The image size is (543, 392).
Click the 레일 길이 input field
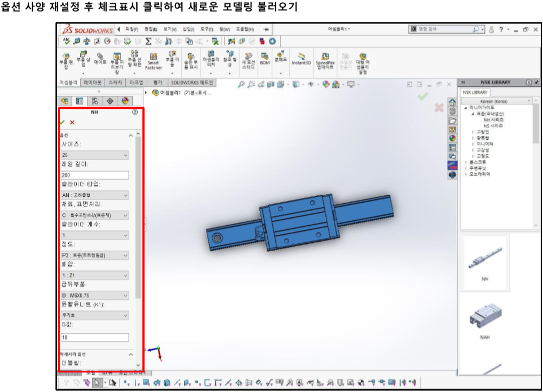pos(95,174)
